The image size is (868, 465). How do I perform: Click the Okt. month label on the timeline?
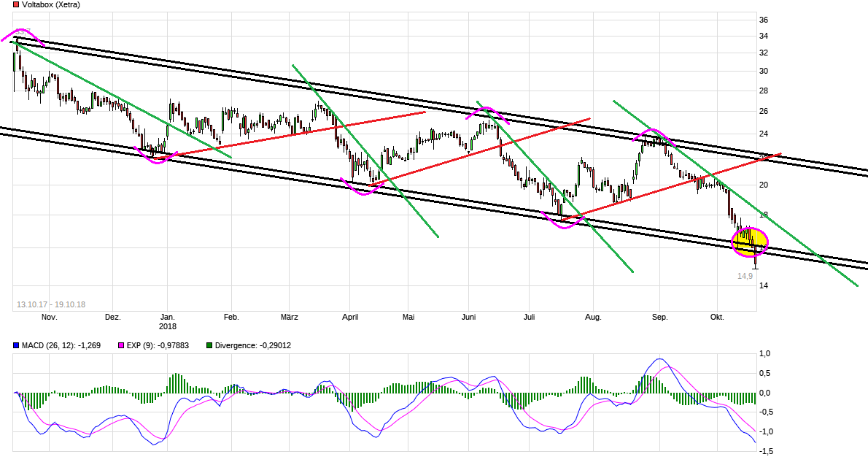coord(717,317)
